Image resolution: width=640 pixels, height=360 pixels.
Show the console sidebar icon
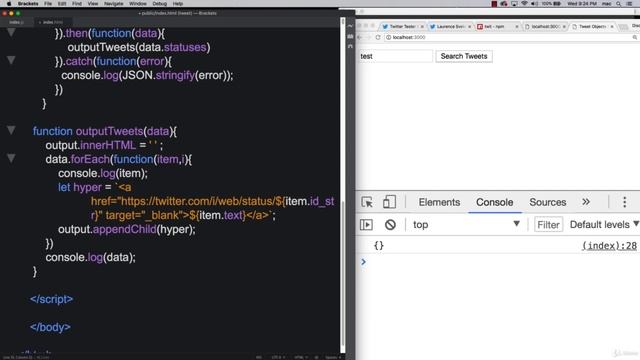(366, 224)
